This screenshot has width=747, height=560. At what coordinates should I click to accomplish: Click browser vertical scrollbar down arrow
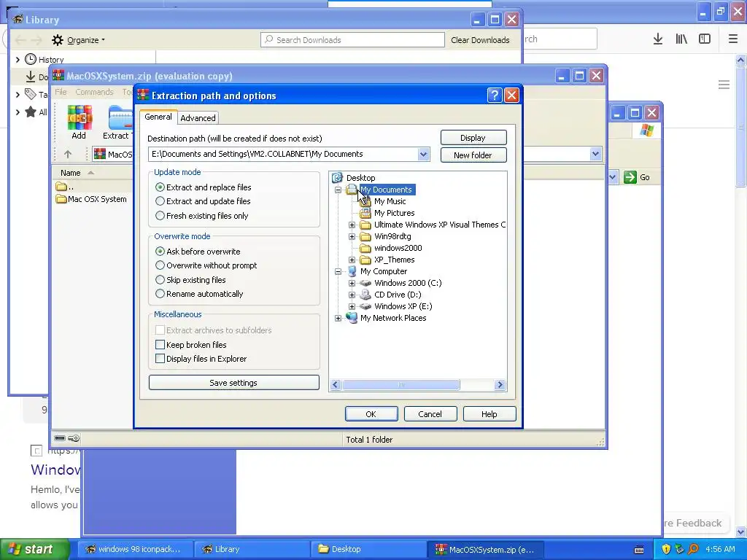coord(740,531)
